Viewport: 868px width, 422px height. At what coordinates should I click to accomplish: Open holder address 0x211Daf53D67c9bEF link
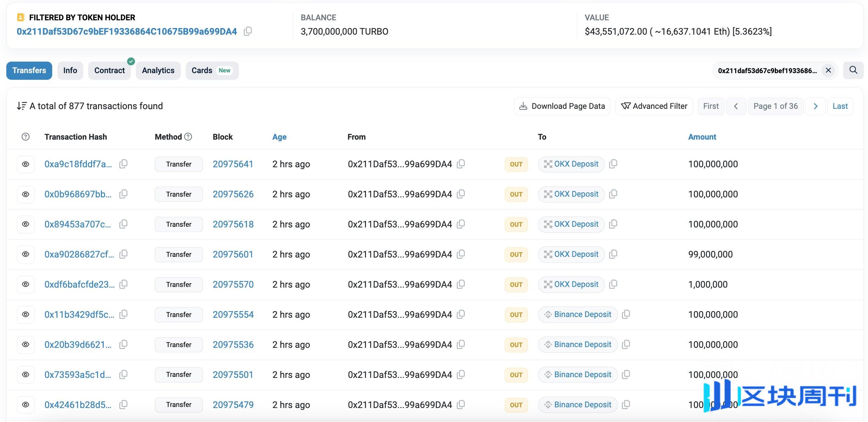[127, 31]
